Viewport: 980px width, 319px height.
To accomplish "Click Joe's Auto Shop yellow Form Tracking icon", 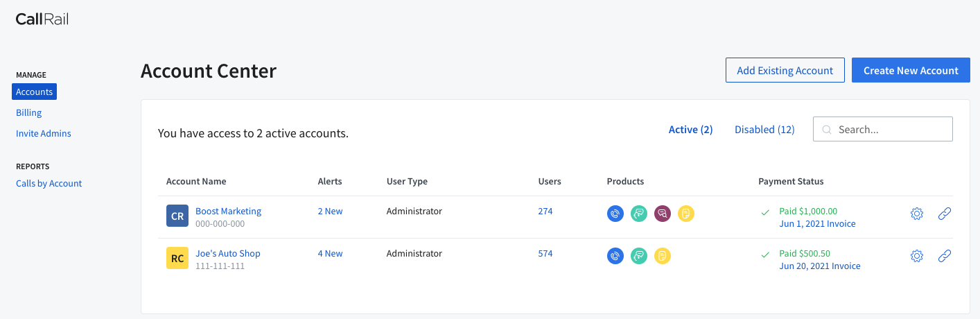I will coord(663,256).
